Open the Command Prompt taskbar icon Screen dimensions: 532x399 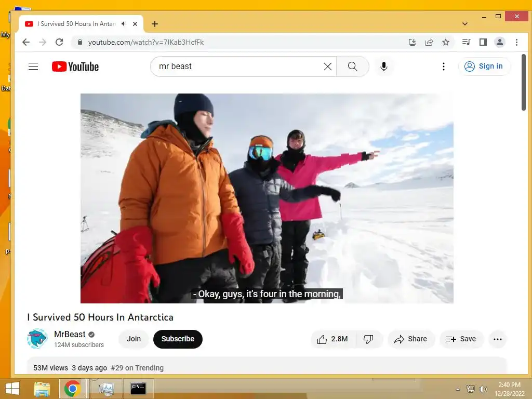[x=138, y=389]
